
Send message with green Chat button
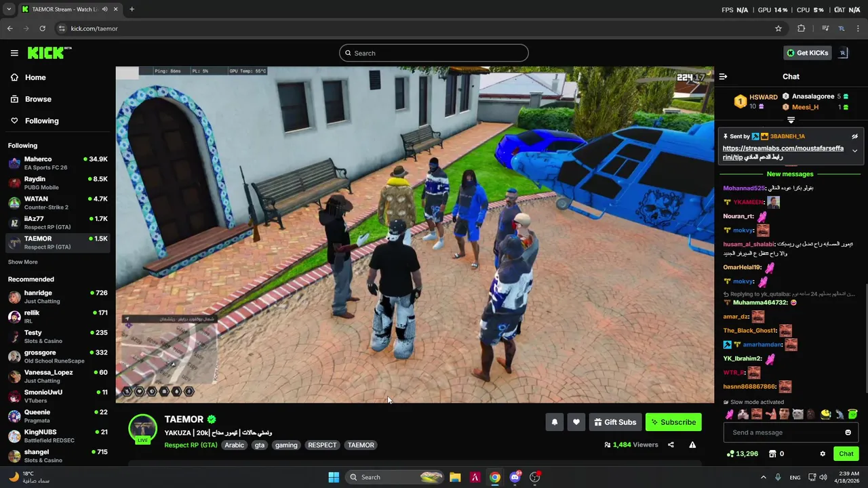click(846, 453)
